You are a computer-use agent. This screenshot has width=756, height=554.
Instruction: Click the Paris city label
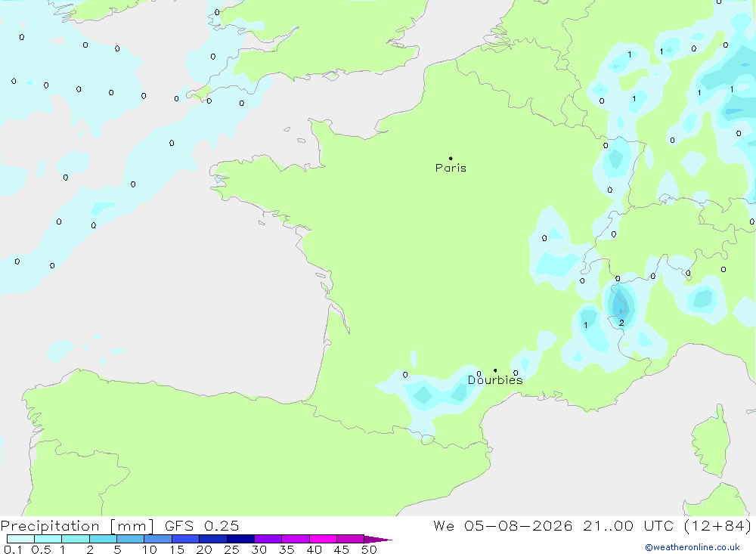451,168
